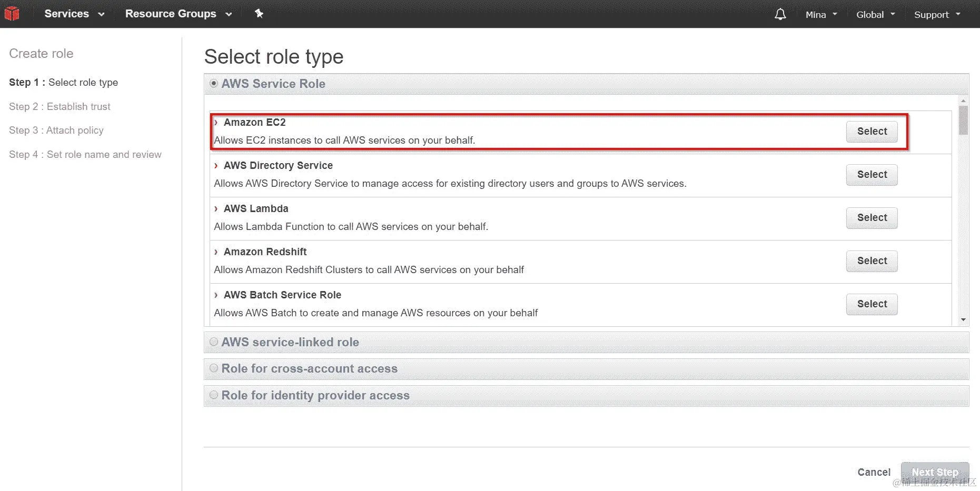Go to Step 1: Select role type
The image size is (980, 491).
pyautogui.click(x=64, y=82)
